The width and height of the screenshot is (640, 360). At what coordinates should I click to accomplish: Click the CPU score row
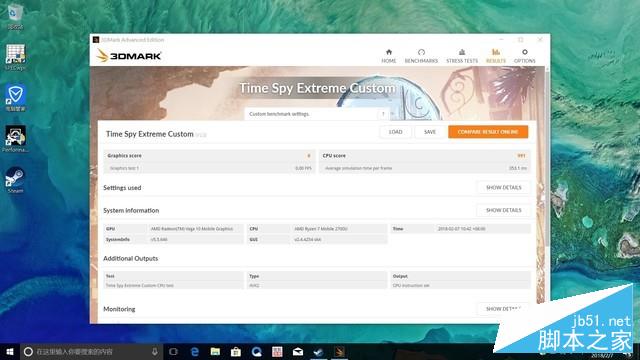424,156
